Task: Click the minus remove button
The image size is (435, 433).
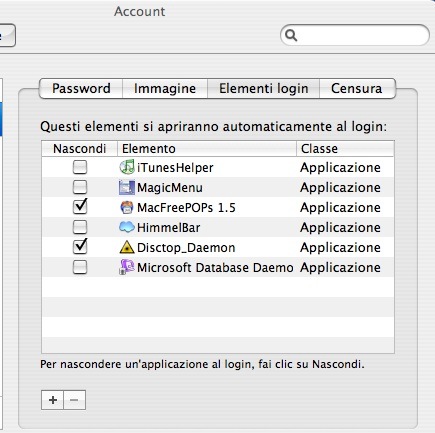Action: coord(74,400)
